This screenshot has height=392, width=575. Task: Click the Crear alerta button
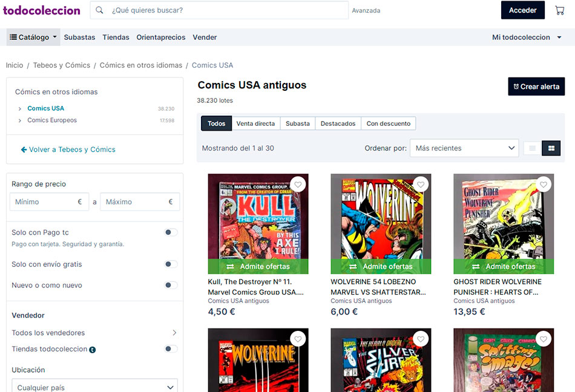536,87
